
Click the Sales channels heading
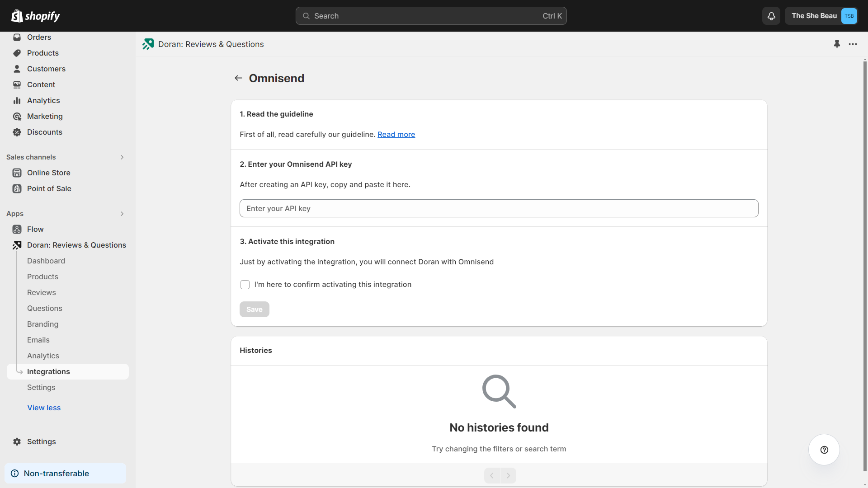click(31, 157)
